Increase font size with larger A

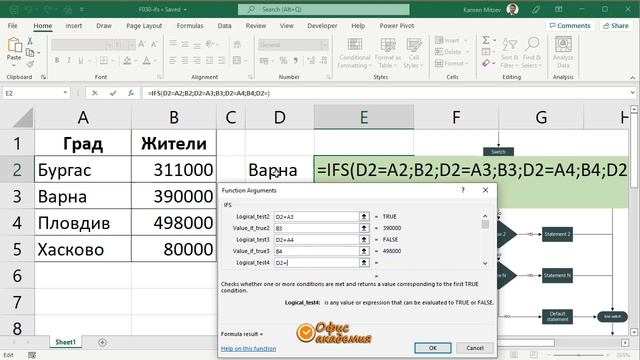coord(142,44)
